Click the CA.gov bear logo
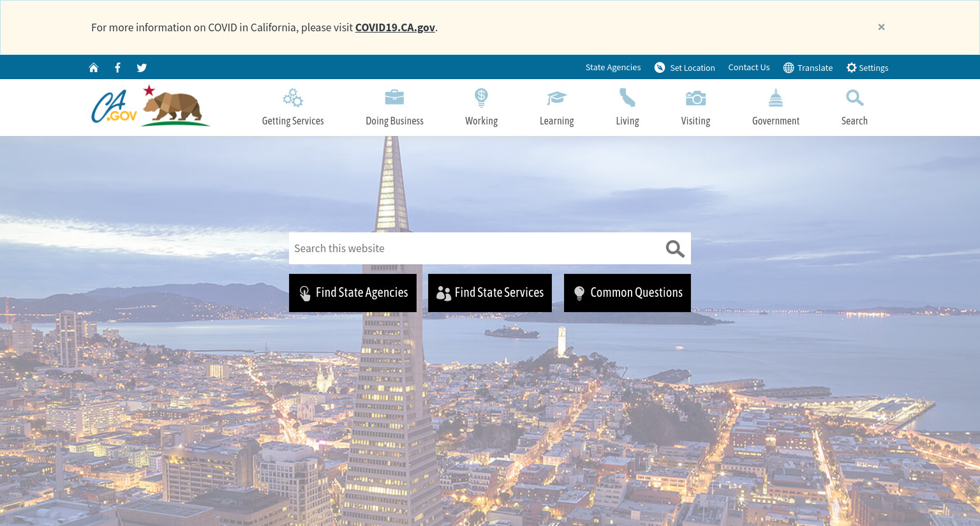Screen dimensions: 980x526 click(x=151, y=106)
